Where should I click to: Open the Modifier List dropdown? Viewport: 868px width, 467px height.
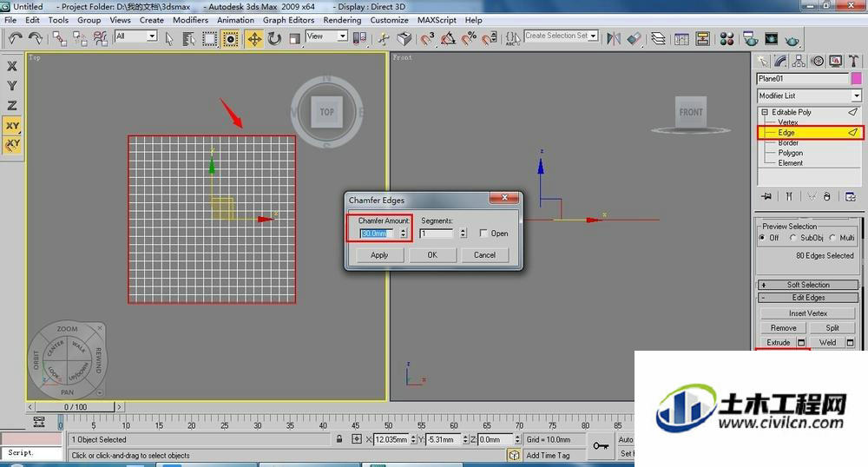pos(856,95)
